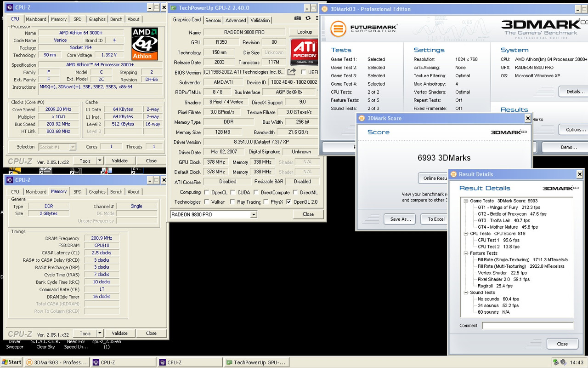Click the upper CPU-Z title bar icon
The width and height of the screenshot is (588, 368).
click(x=9, y=7)
